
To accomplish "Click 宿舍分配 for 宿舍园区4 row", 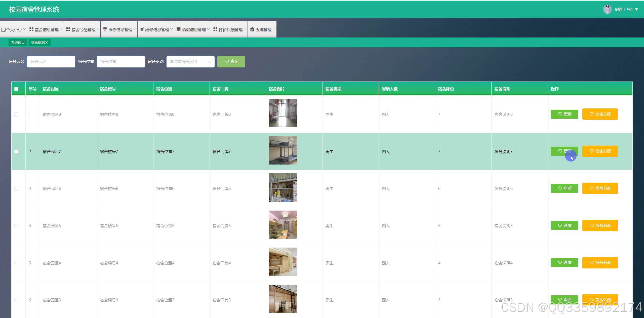I will pyautogui.click(x=600, y=263).
